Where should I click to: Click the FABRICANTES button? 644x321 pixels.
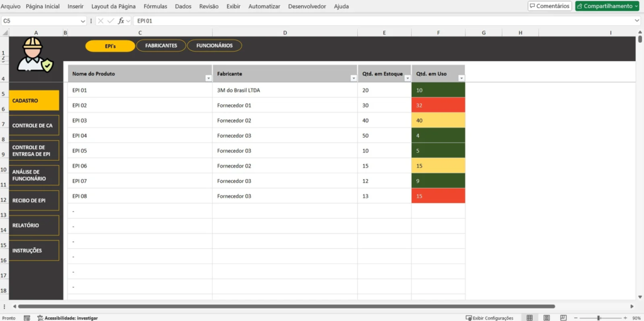(x=161, y=46)
